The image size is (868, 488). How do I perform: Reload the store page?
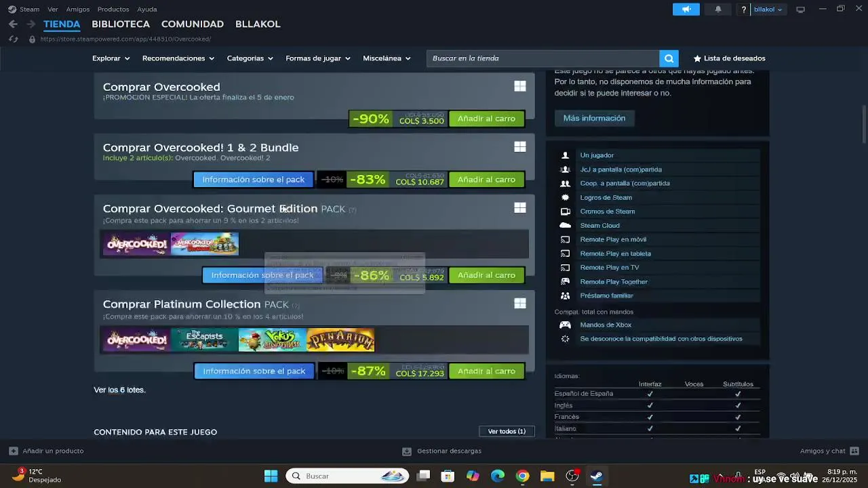13,39
